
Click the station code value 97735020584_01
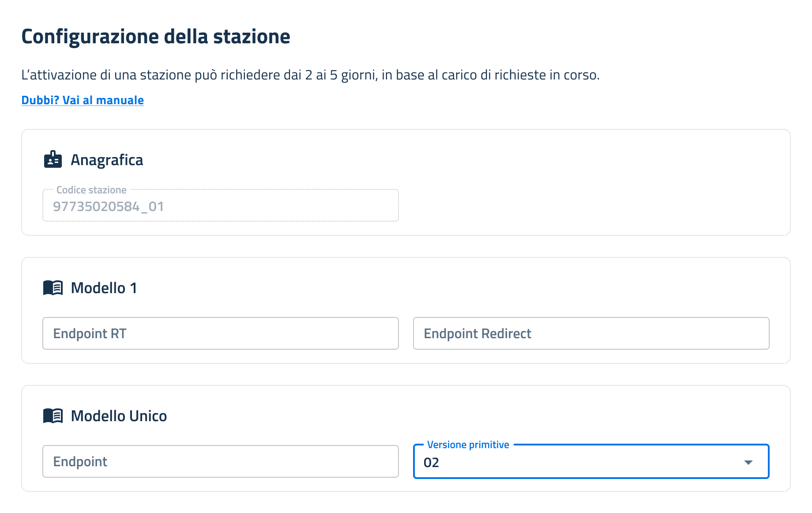[x=109, y=207]
